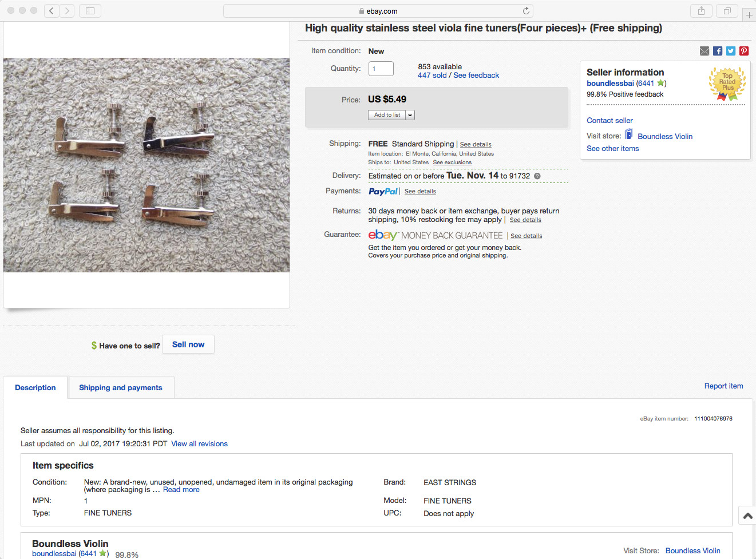Switch to Shipping and payments tab
756x559 pixels.
pyautogui.click(x=121, y=387)
